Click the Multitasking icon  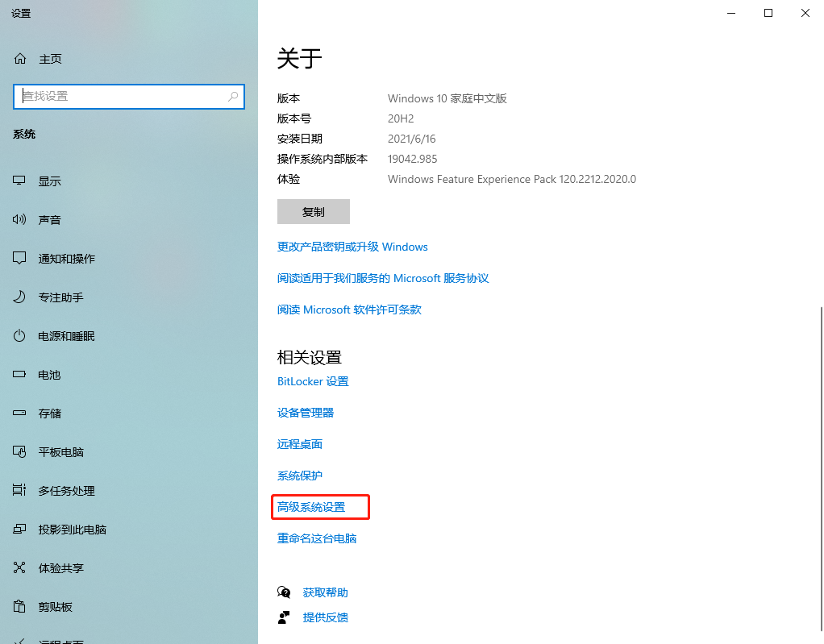19,490
